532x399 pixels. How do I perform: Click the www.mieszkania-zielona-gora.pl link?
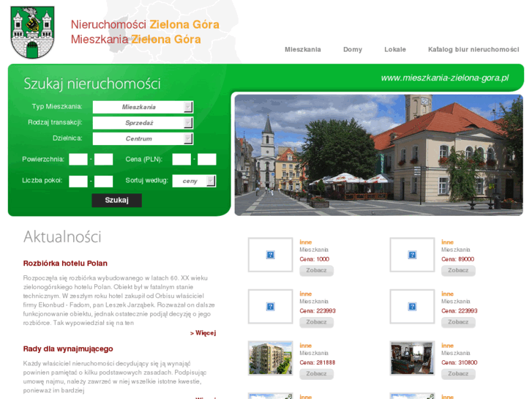[x=445, y=78]
